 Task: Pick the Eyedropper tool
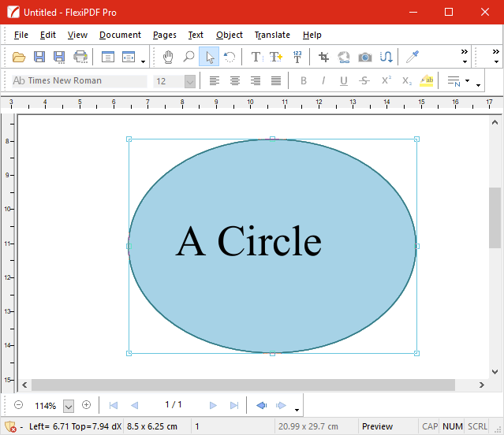(x=412, y=57)
